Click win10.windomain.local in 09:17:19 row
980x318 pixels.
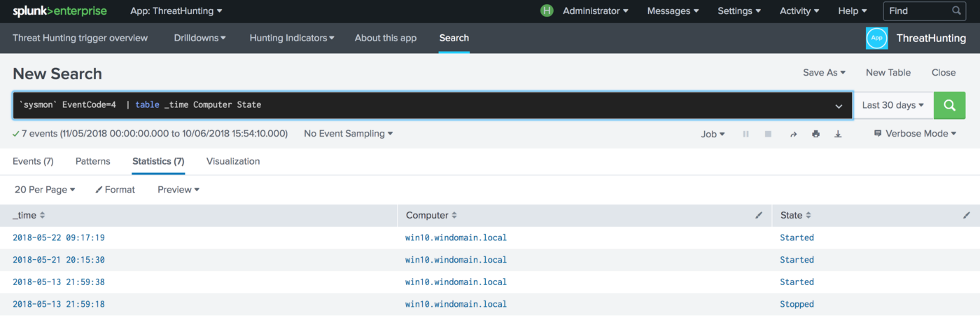pos(456,237)
